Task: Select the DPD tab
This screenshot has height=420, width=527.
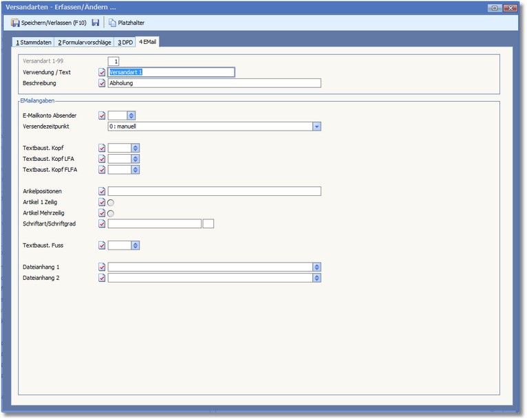Action: 125,42
